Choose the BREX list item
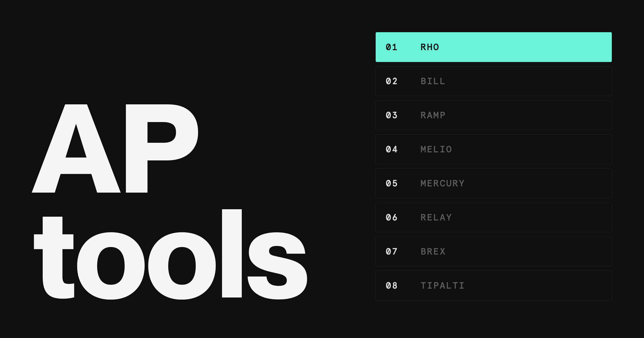This screenshot has height=338, width=644. click(494, 251)
